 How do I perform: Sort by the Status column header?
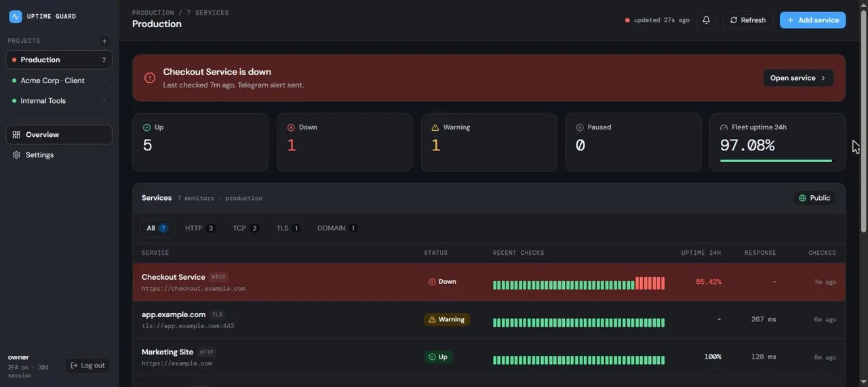[436, 253]
